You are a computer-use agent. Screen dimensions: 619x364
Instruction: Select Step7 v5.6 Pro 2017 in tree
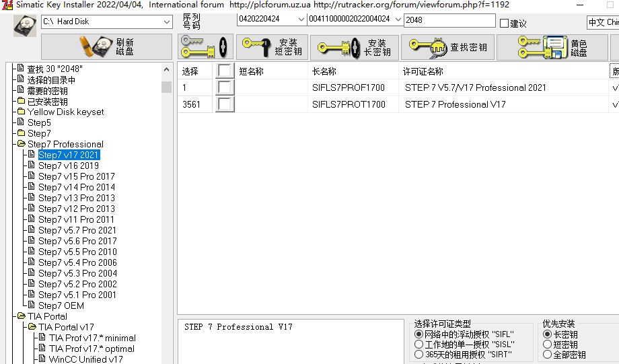pyautogui.click(x=77, y=241)
